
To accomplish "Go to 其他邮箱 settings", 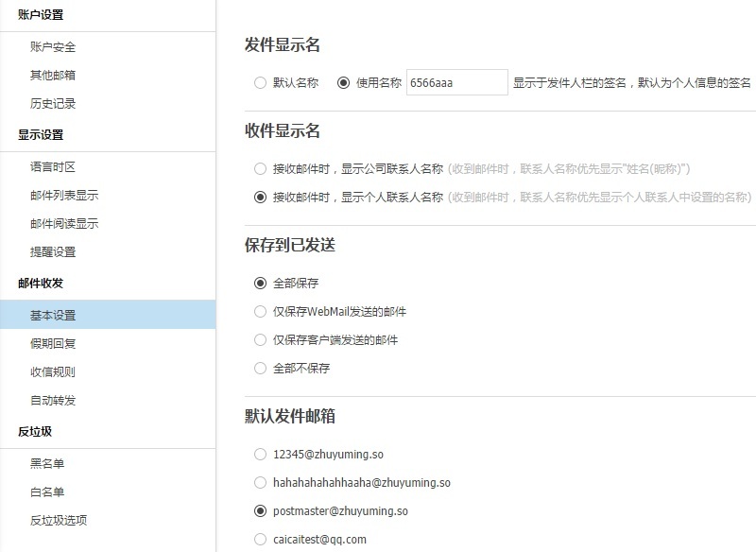I will coord(53,76).
